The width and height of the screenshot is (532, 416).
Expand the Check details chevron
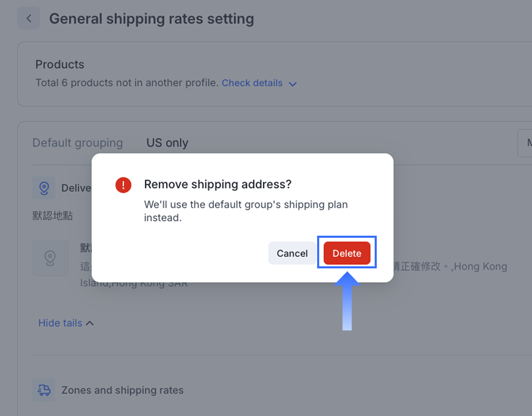(293, 84)
